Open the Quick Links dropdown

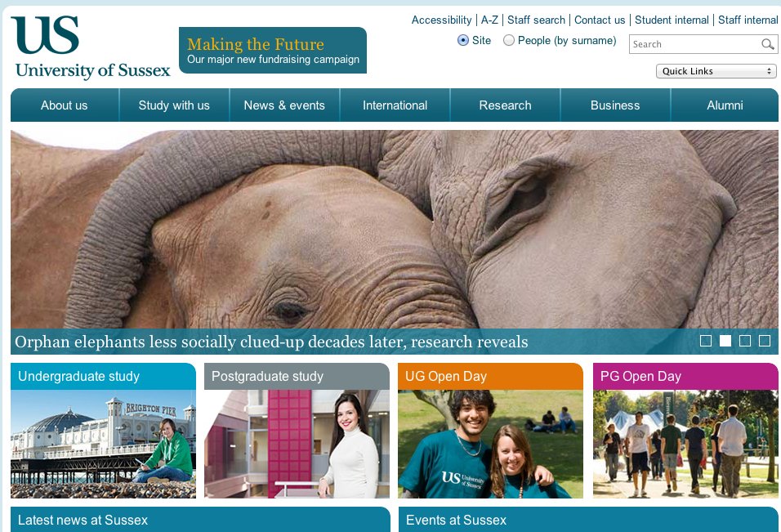(x=716, y=71)
